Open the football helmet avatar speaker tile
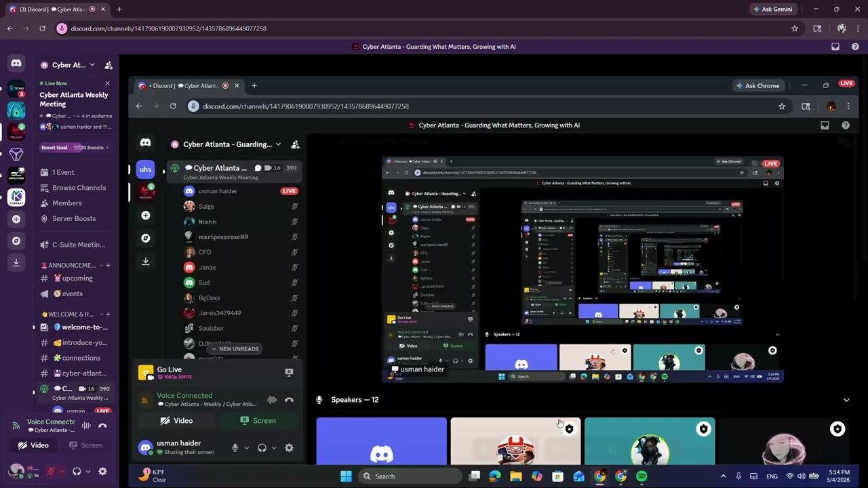Screen dimensions: 868x488 coord(515,441)
